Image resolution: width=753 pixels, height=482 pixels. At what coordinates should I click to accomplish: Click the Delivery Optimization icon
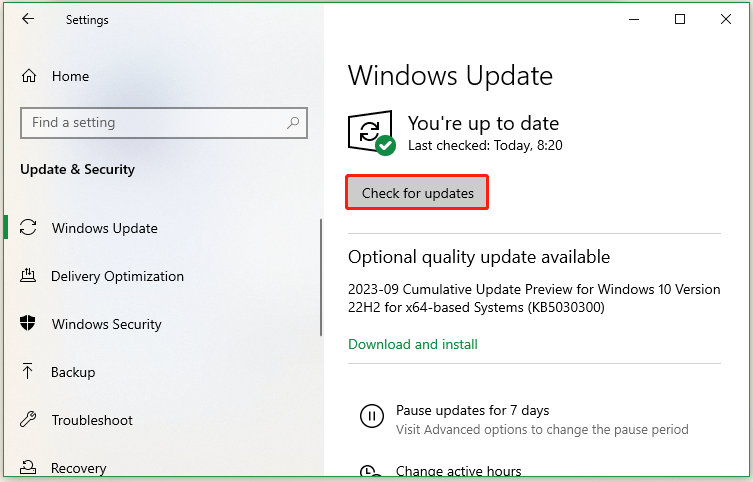28,275
